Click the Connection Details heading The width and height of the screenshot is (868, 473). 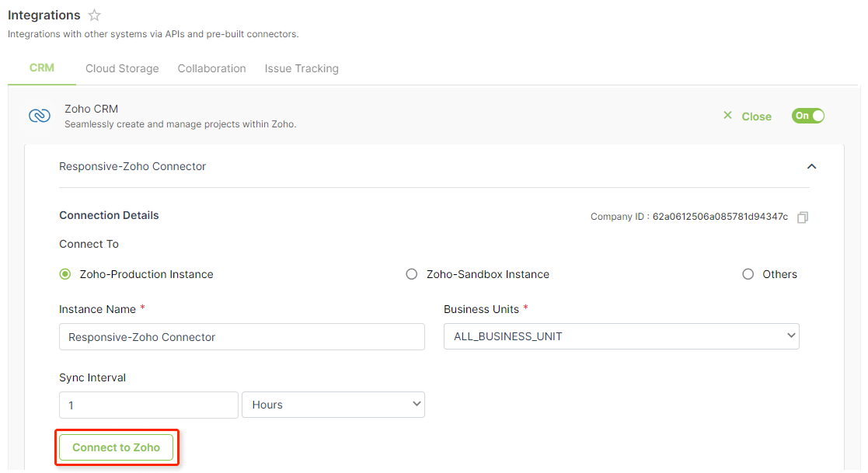[x=109, y=215]
